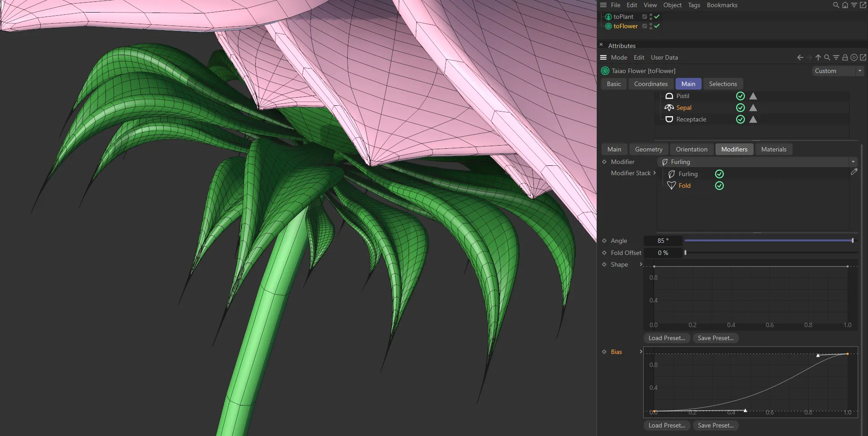Image resolution: width=868 pixels, height=436 pixels.
Task: Toggle the Sepal green check circle
Action: coord(740,108)
